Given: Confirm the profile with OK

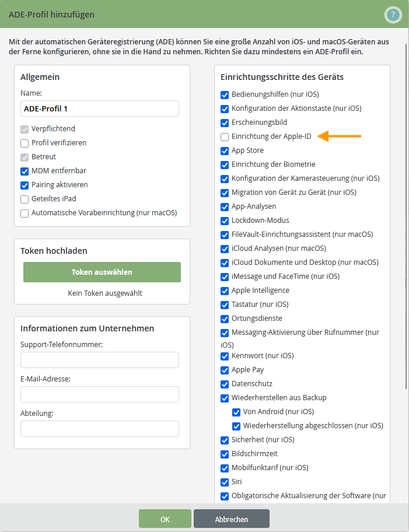Looking at the screenshot, I should (x=165, y=519).
